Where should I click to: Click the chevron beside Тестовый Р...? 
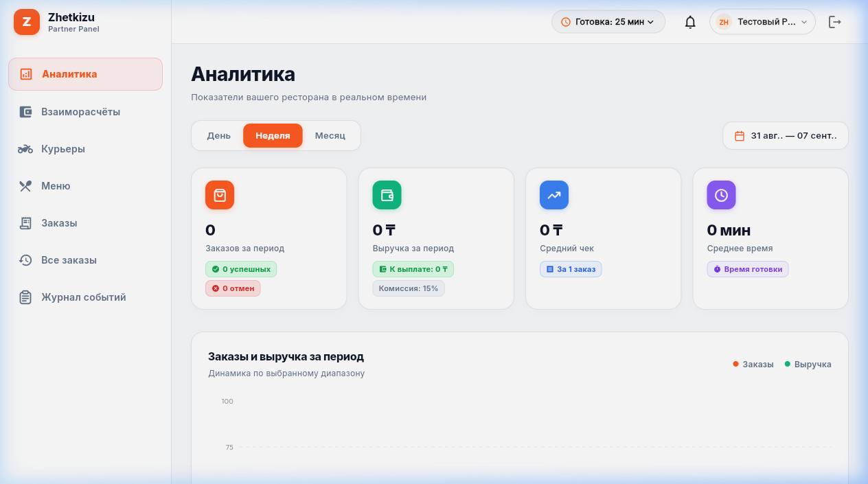click(x=804, y=22)
